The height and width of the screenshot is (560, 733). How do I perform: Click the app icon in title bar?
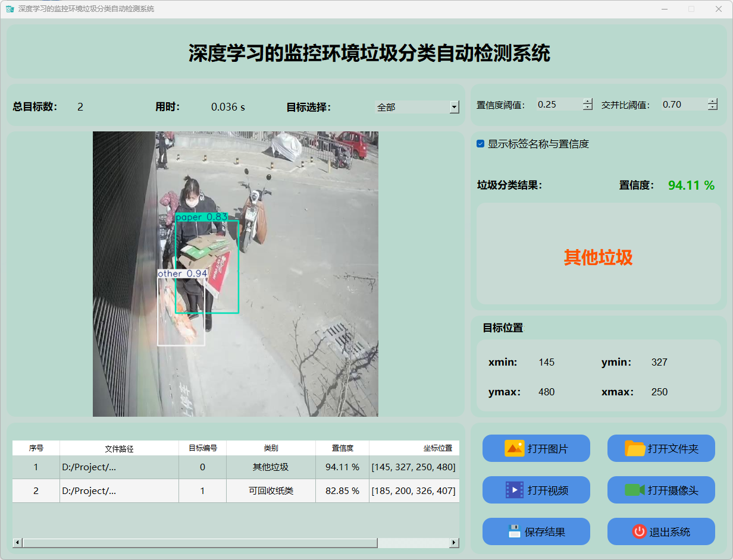(x=10, y=9)
